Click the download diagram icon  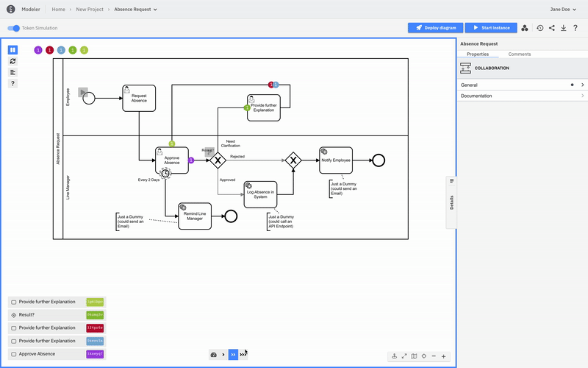564,28
